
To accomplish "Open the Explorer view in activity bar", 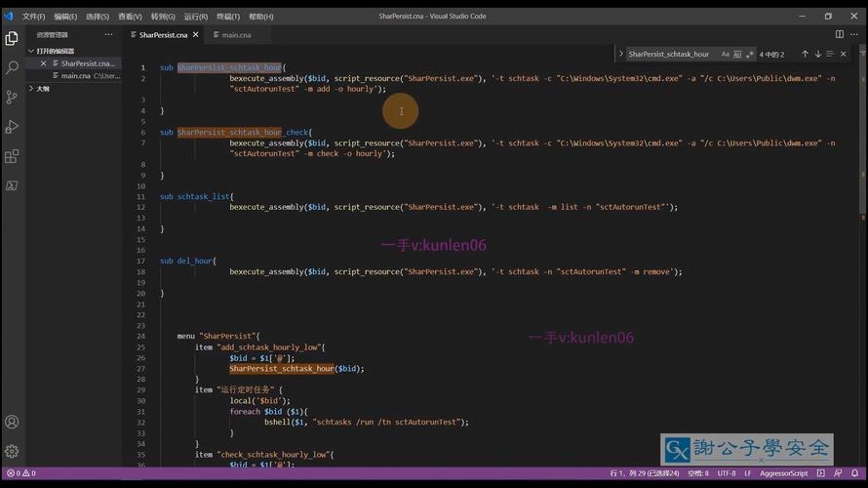I will tap(12, 38).
